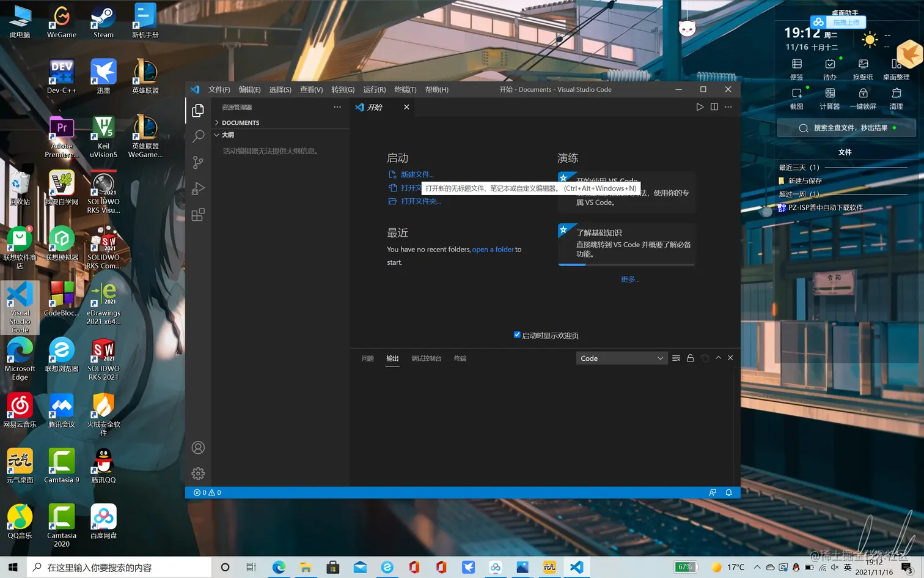The height and width of the screenshot is (578, 924).
Task: Open the Explorer view in activity bar
Action: [198, 111]
